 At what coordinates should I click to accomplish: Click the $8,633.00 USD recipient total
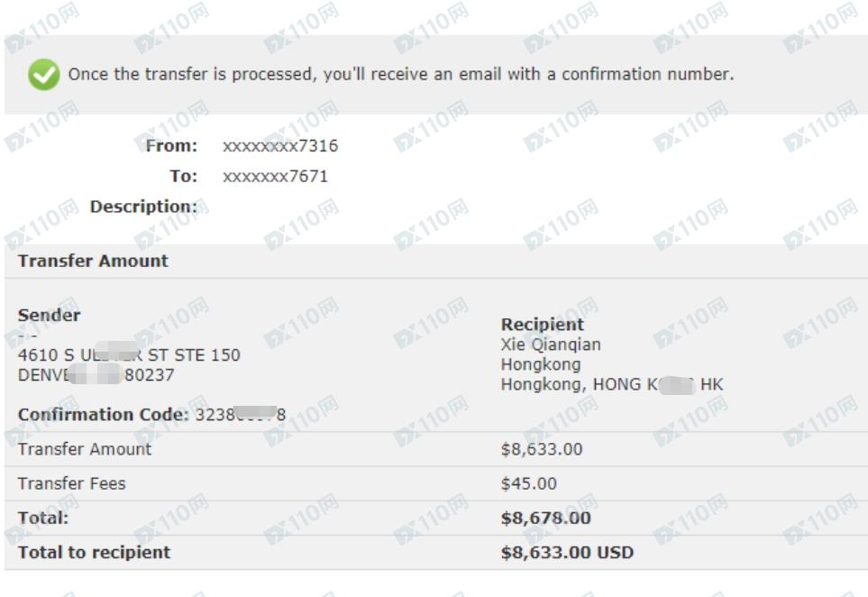click(567, 553)
